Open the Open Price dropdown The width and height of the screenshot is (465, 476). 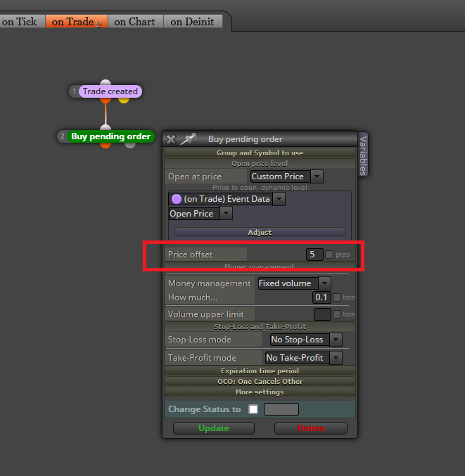[200, 214]
